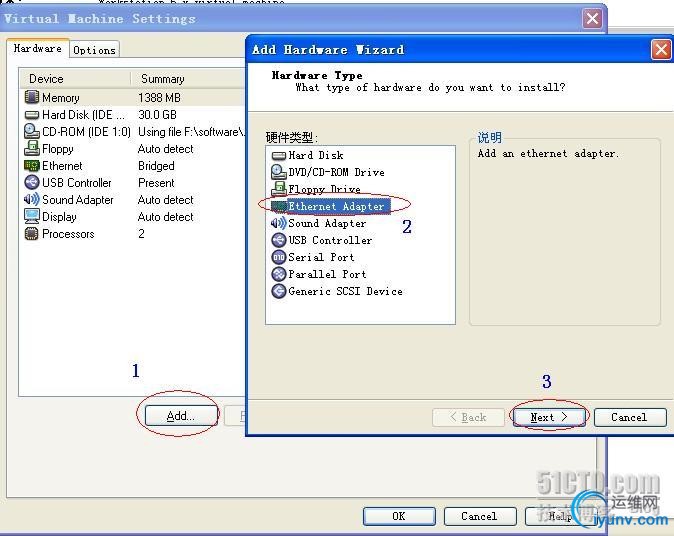
Task: Select the Processors count '2'
Action: [x=141, y=233]
